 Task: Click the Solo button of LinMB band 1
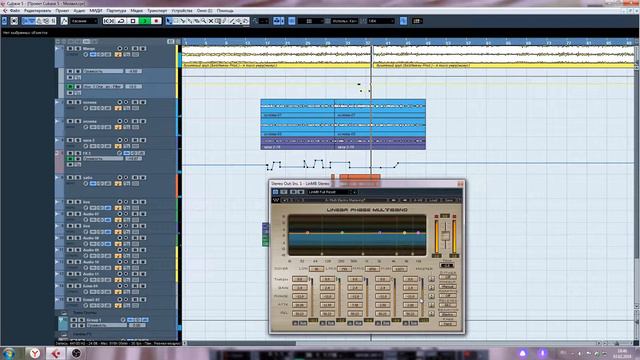point(295,323)
